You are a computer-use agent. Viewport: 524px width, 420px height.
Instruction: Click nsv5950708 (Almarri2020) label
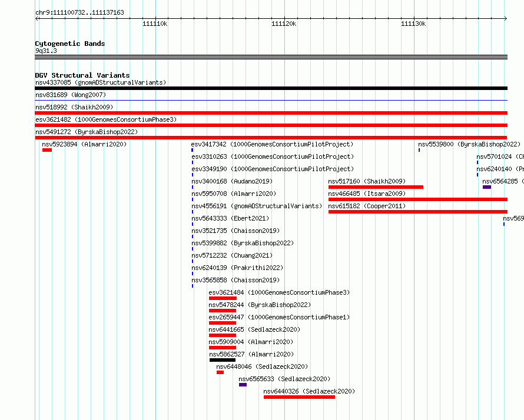[x=234, y=194]
